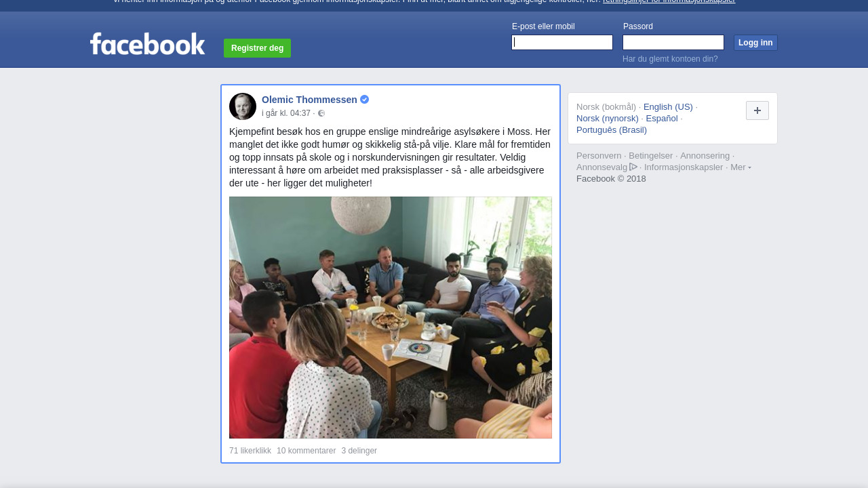Screen dimensions: 868x488
Task: Open the Olemic Thommessen name link
Action: [309, 100]
